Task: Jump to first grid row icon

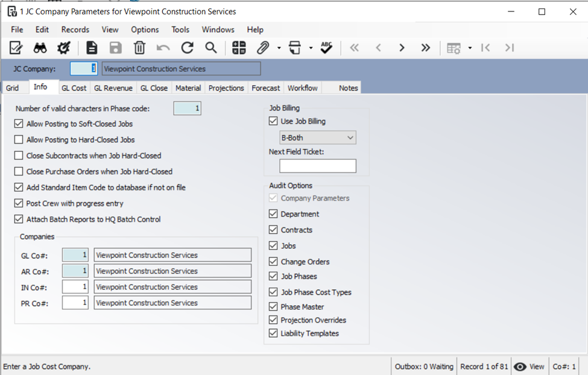Action: pyautogui.click(x=485, y=48)
